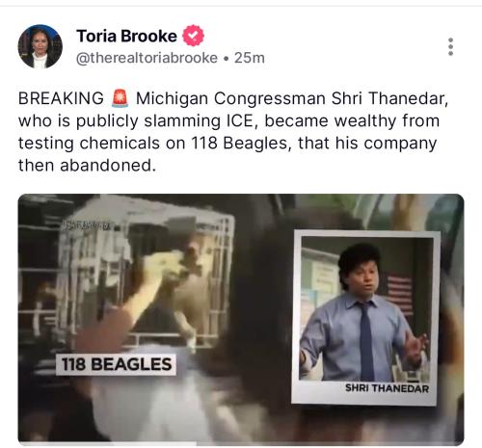Click the word BREAKING in the post

click(61, 98)
